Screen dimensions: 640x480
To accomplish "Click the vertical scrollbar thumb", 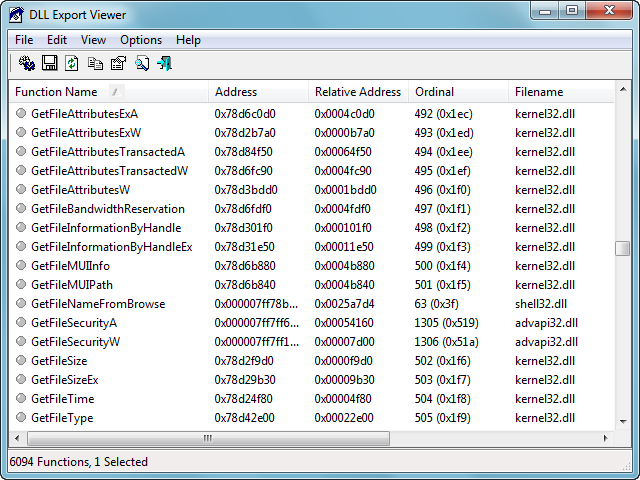I will pos(623,249).
